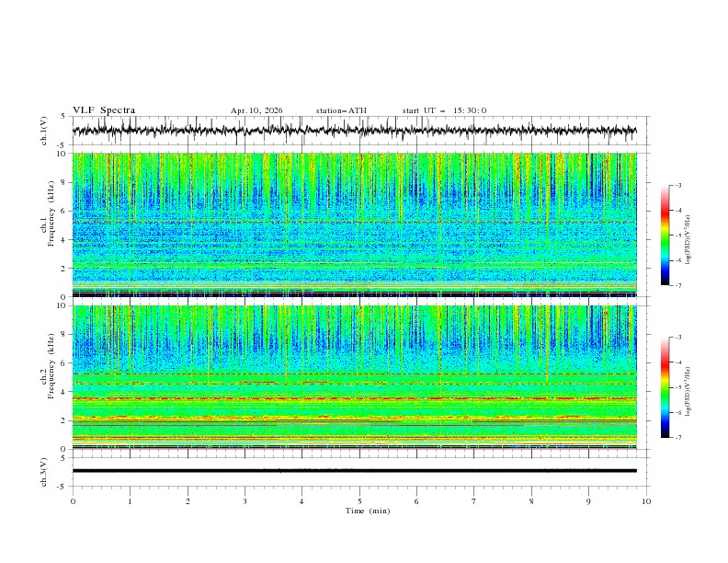
Task: Click the "VLF Spectra" title text
Action: click(104, 110)
